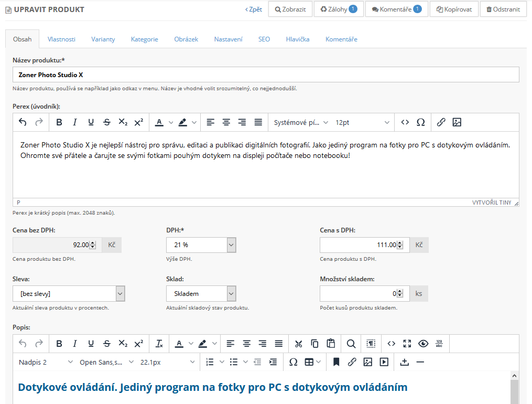Insert image in the Perex editor toolbar

457,122
